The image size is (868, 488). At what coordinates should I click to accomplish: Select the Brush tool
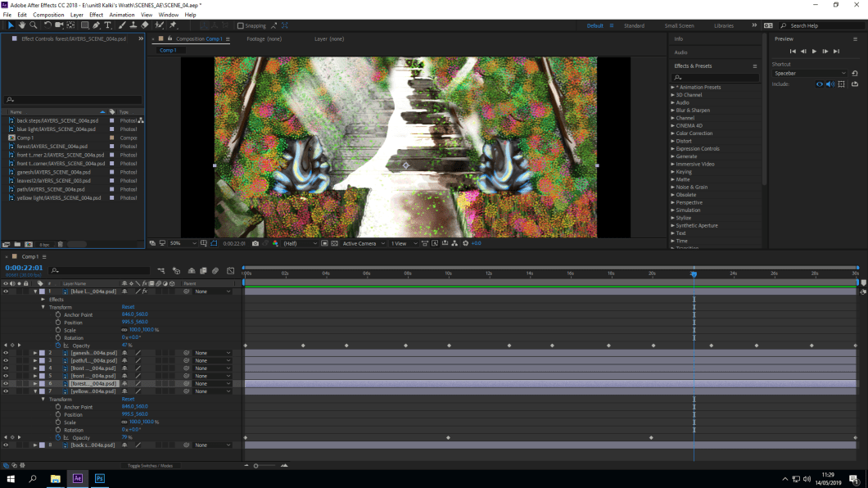121,25
